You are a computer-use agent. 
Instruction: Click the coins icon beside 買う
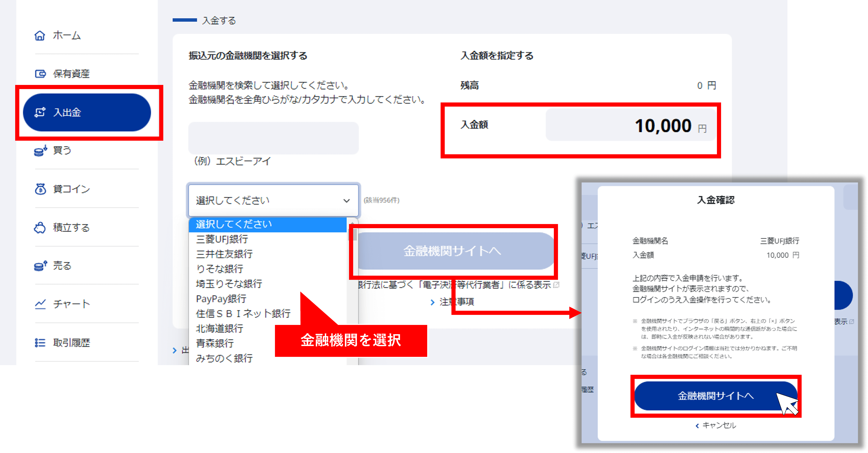click(x=40, y=151)
